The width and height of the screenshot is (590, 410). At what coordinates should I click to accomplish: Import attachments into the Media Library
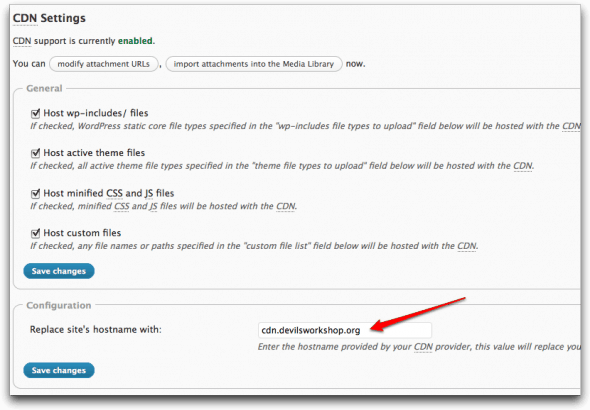click(x=254, y=64)
